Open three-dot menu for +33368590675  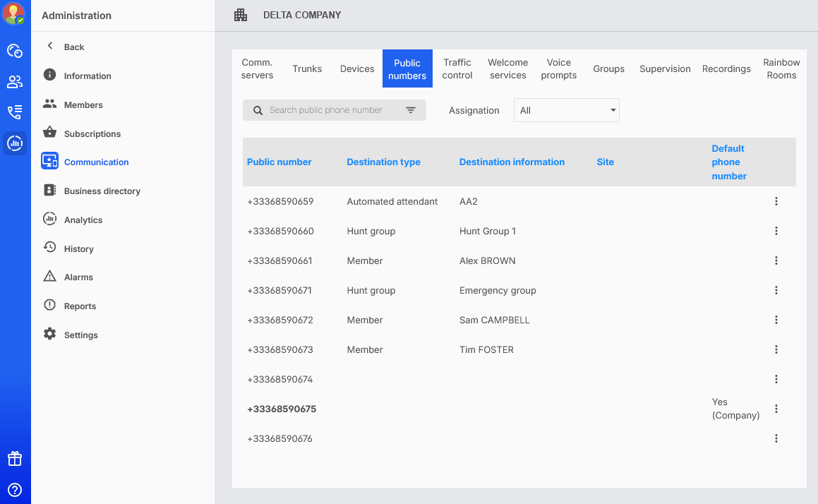(776, 409)
